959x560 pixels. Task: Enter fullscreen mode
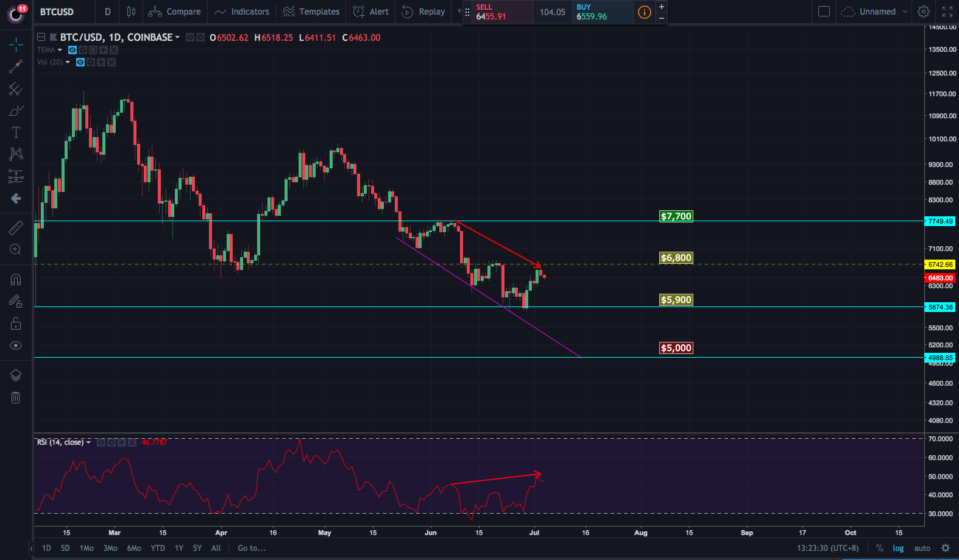[947, 12]
